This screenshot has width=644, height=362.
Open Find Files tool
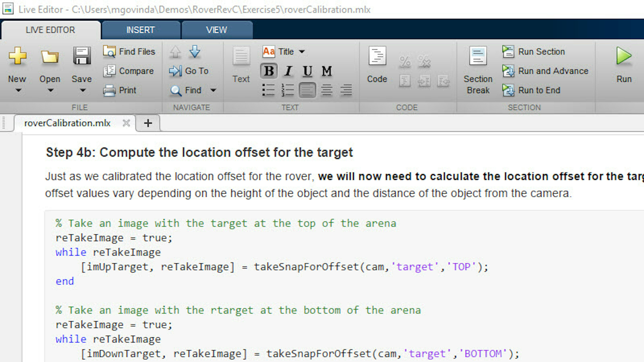(x=129, y=51)
